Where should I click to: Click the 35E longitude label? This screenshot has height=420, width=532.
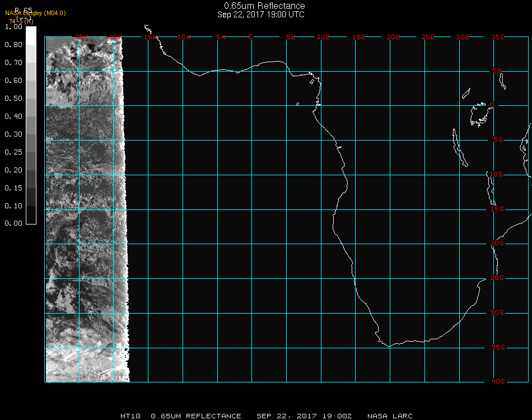click(498, 37)
